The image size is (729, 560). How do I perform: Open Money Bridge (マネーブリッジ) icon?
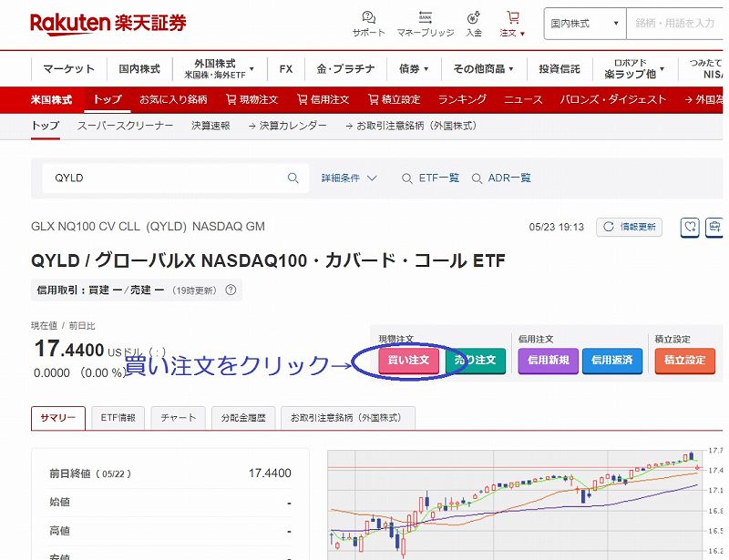pyautogui.click(x=425, y=24)
